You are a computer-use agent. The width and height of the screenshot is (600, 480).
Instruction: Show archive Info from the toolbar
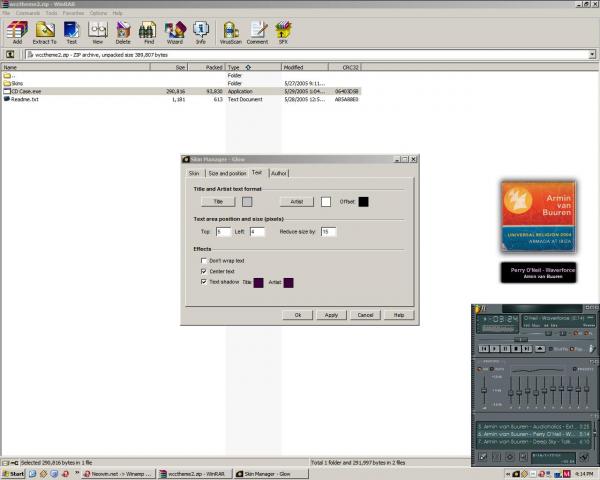coord(201,33)
